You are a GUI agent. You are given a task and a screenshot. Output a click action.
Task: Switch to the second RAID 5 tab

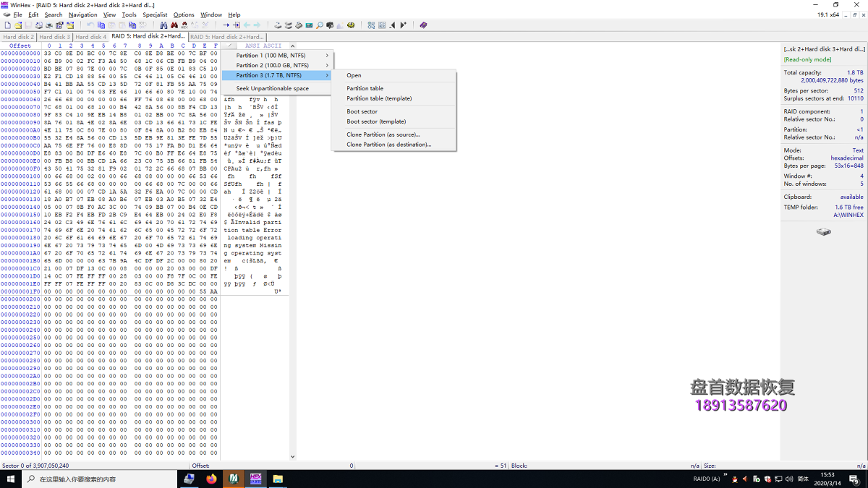(x=227, y=36)
